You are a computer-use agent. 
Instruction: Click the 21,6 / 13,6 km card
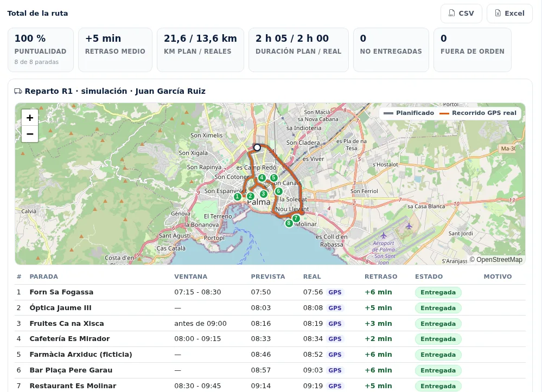click(x=201, y=50)
